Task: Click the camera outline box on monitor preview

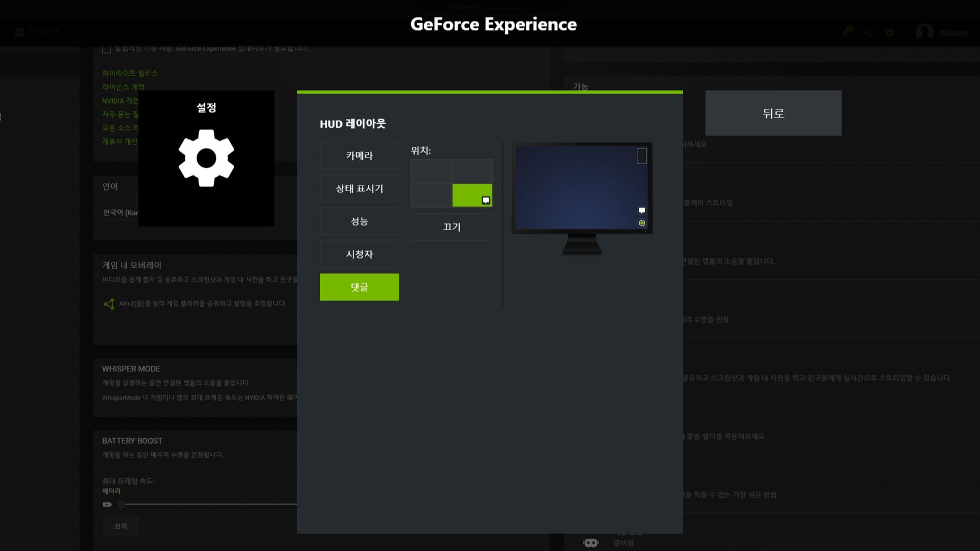Action: 641,156
